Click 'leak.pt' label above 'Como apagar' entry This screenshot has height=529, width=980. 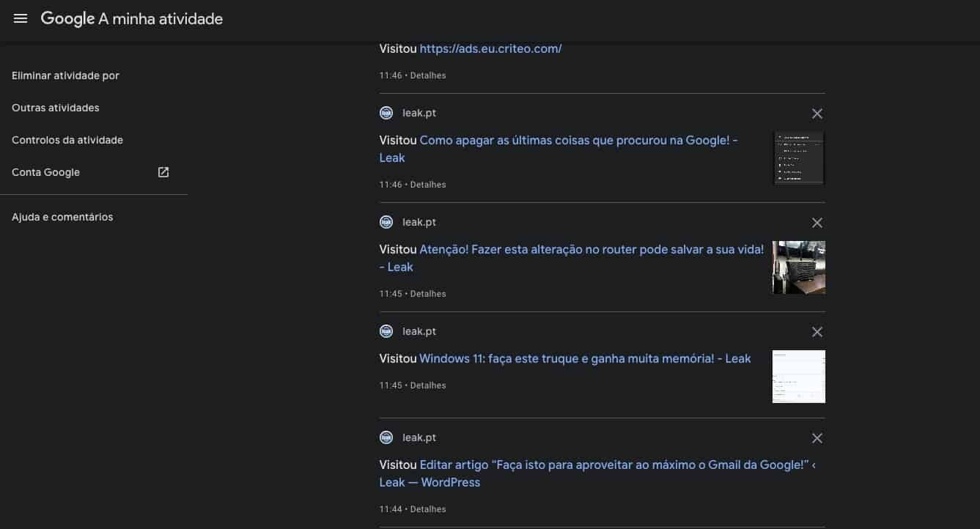pyautogui.click(x=419, y=113)
